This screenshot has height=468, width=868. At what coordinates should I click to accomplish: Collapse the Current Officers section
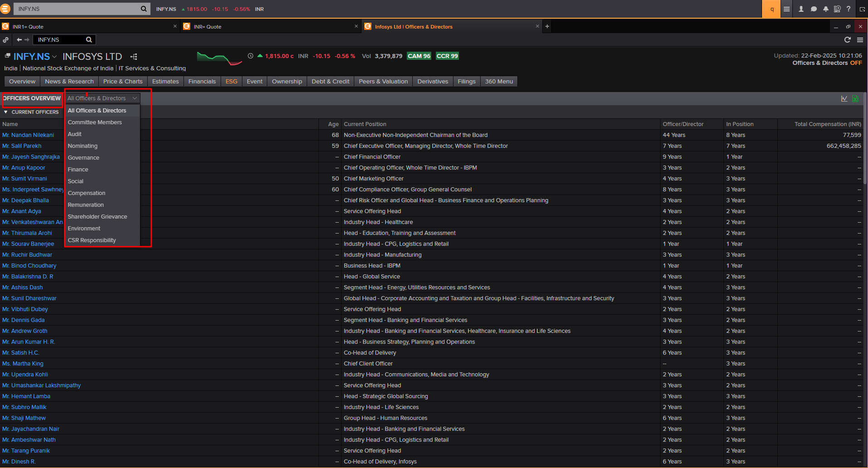[x=6, y=112]
